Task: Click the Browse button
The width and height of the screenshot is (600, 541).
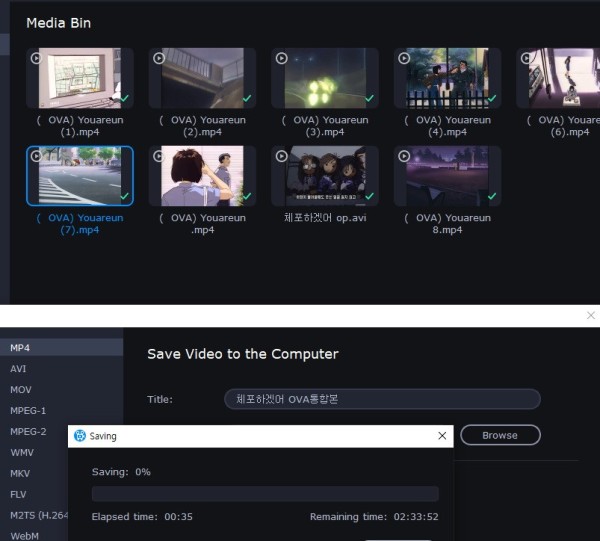Action: pos(500,435)
